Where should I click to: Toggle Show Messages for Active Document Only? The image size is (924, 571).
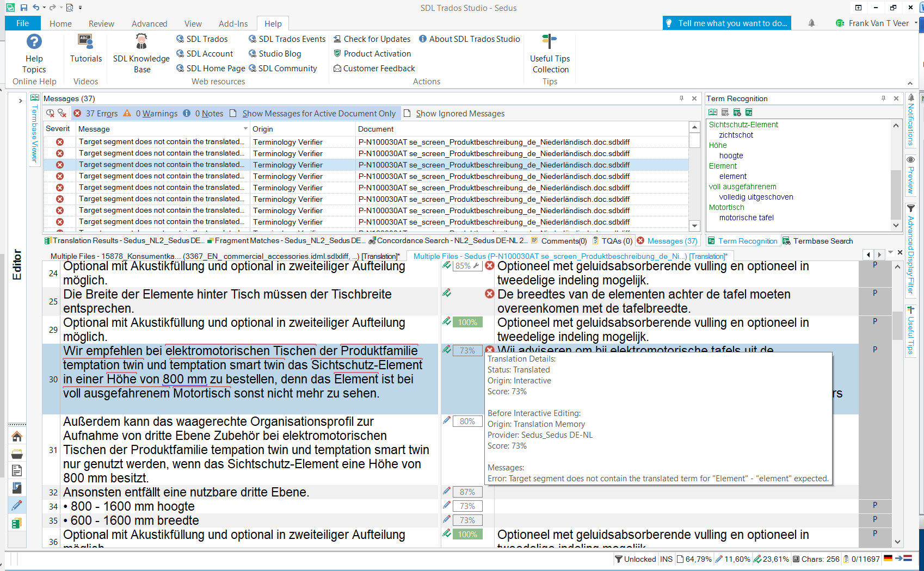coord(313,113)
